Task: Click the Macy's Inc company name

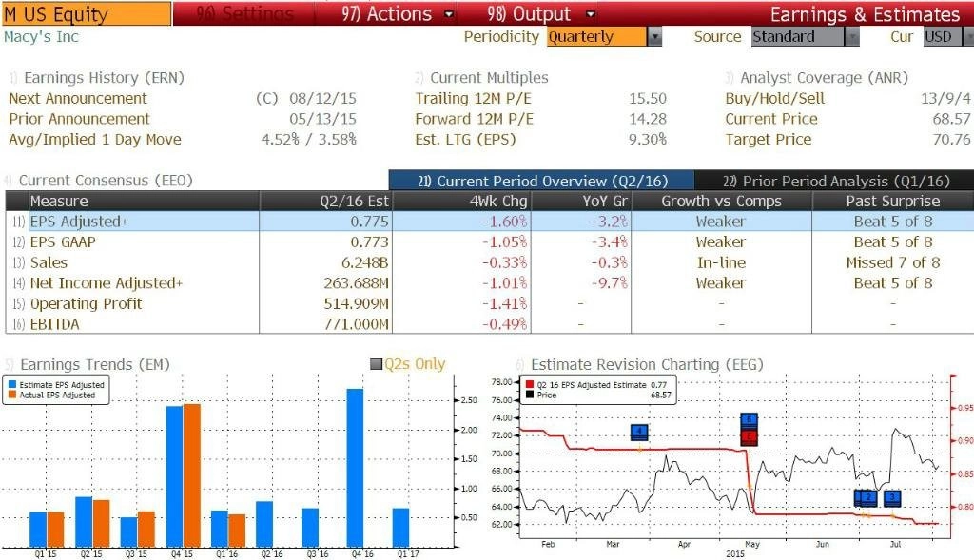Action: (41, 37)
